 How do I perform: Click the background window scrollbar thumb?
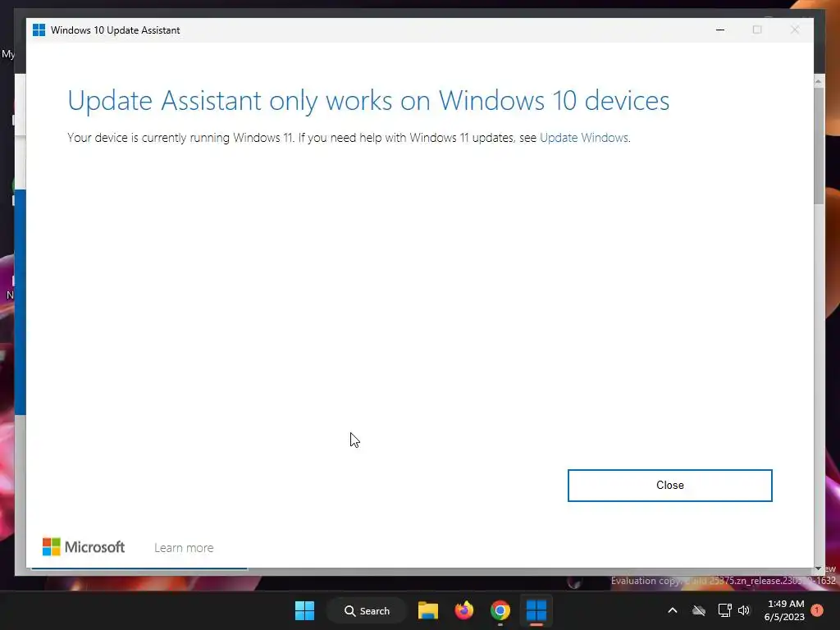(x=819, y=145)
